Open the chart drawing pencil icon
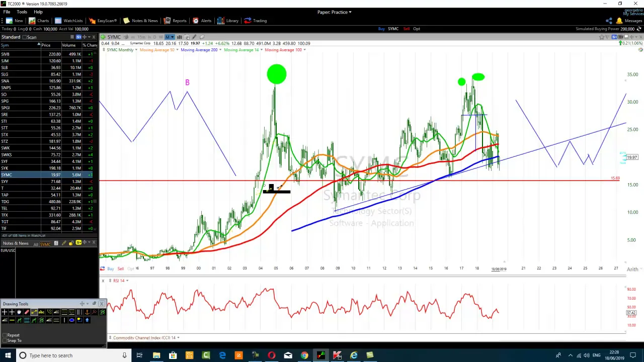The height and width of the screenshot is (362, 644). click(194, 37)
